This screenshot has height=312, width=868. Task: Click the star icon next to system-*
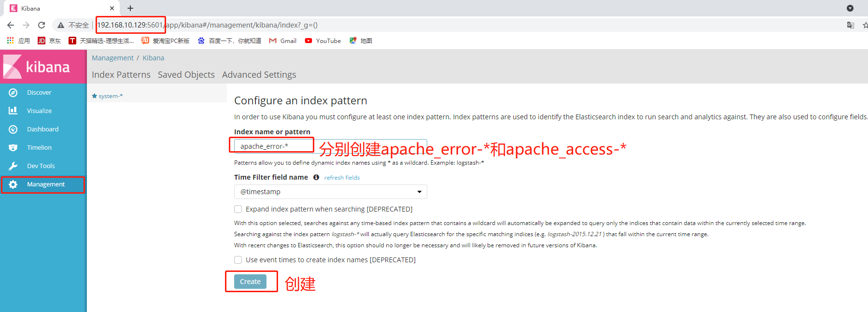pyautogui.click(x=95, y=96)
